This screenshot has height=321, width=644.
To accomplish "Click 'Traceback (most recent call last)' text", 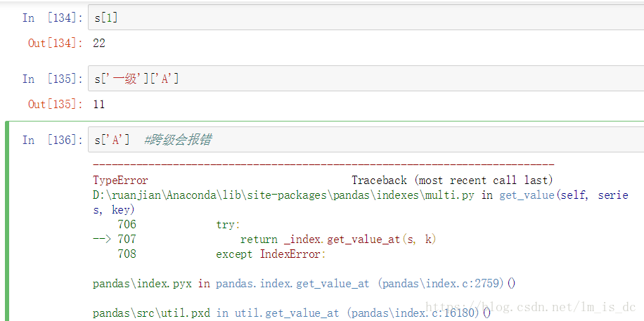I will 452,181.
